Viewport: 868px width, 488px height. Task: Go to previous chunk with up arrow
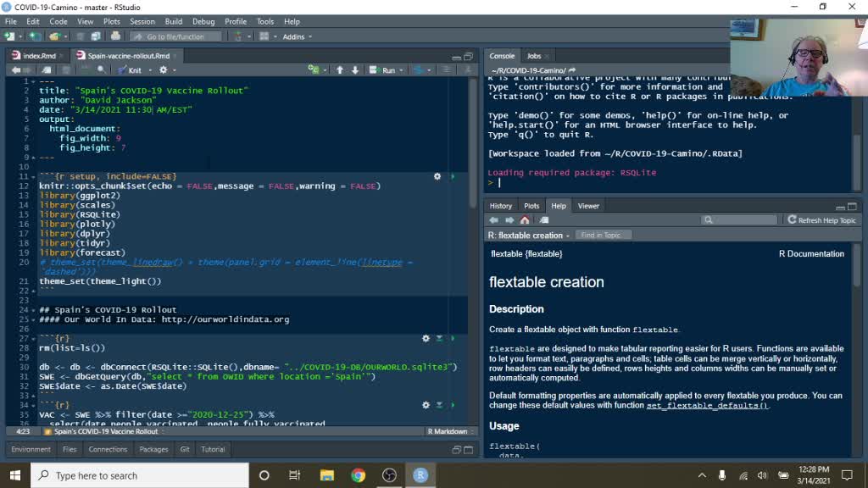click(x=340, y=70)
